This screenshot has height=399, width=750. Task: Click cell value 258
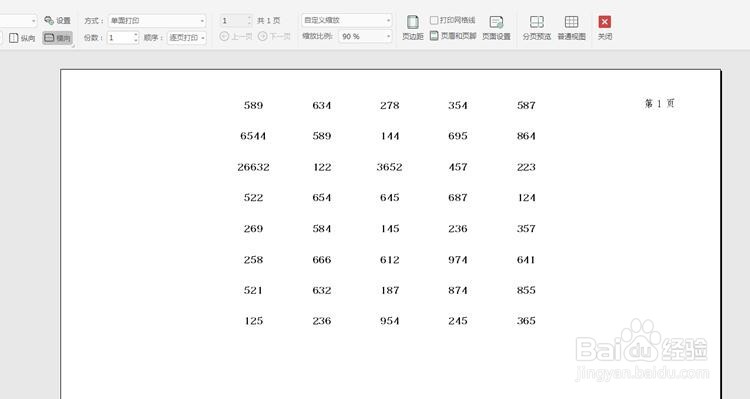pyautogui.click(x=253, y=260)
